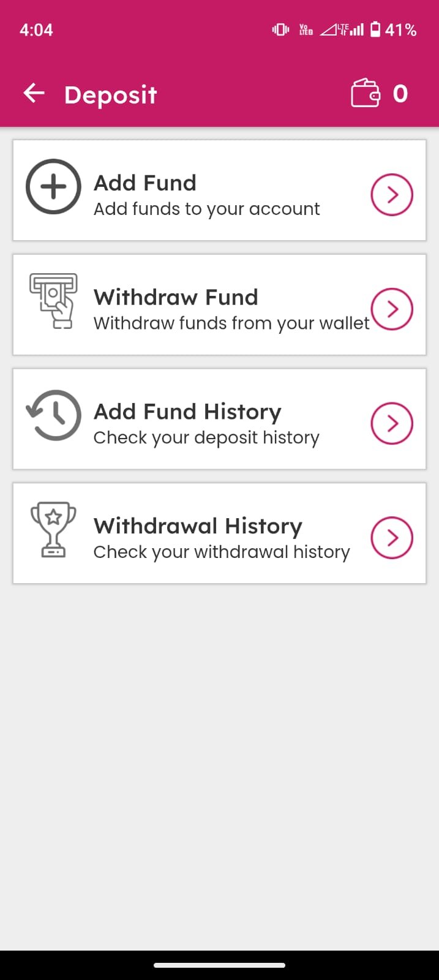The height and width of the screenshot is (980, 439).
Task: Tap the back arrow in header
Action: [34, 94]
